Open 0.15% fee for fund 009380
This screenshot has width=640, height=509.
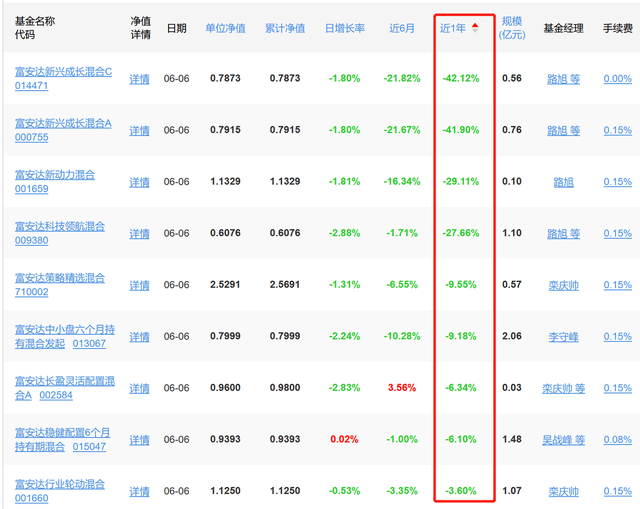(x=618, y=233)
